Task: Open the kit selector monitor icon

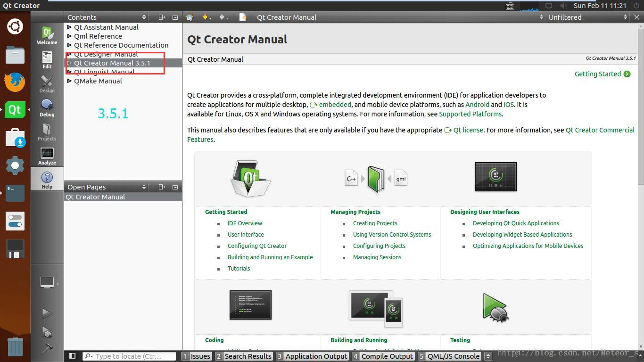Action: coord(47,282)
